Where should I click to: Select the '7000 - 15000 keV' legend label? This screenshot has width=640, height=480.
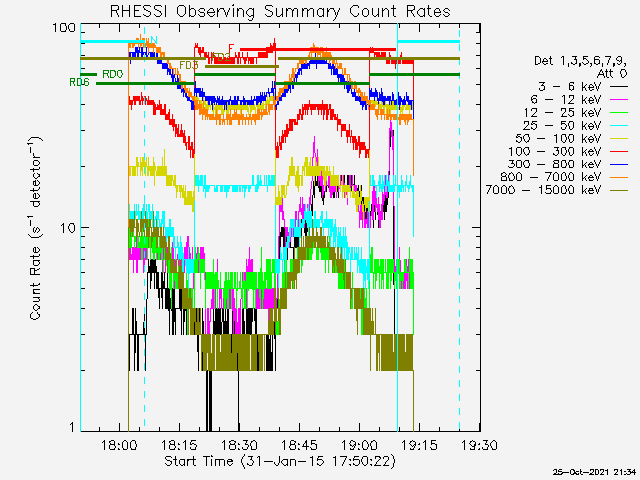(x=544, y=190)
